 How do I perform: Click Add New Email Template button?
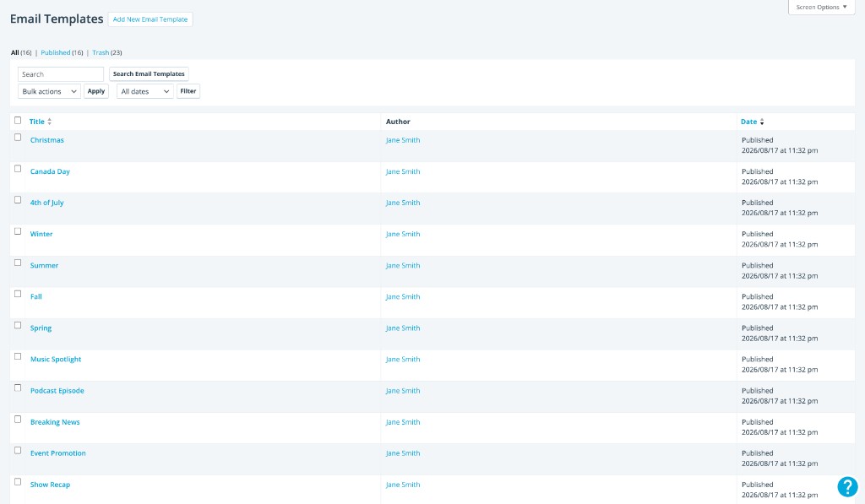[150, 19]
